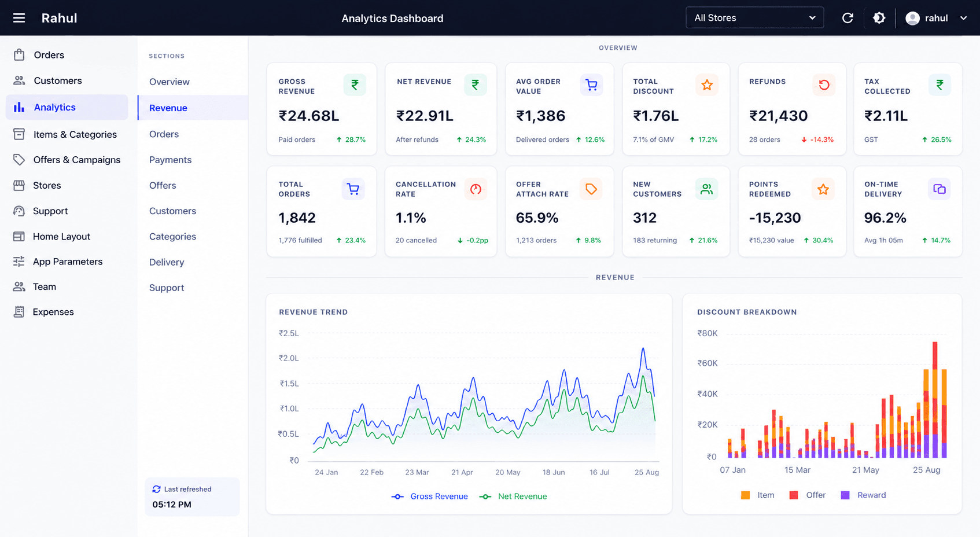Click the Avg Order Value cart icon

(x=591, y=85)
